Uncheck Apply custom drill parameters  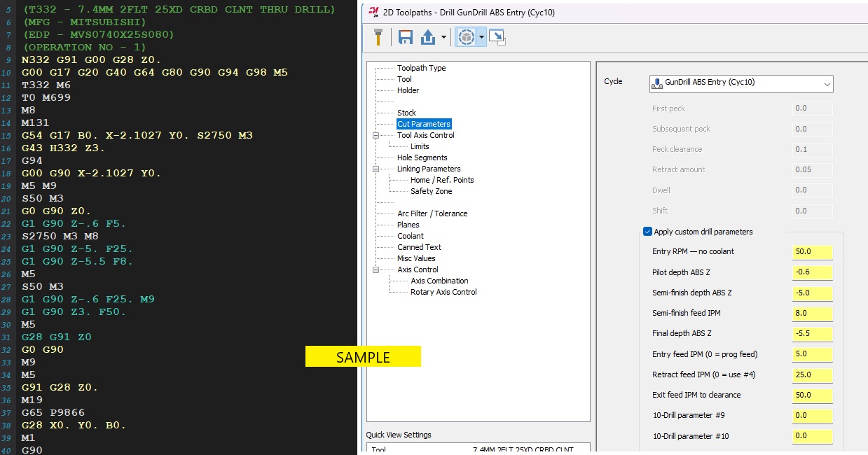[647, 232]
